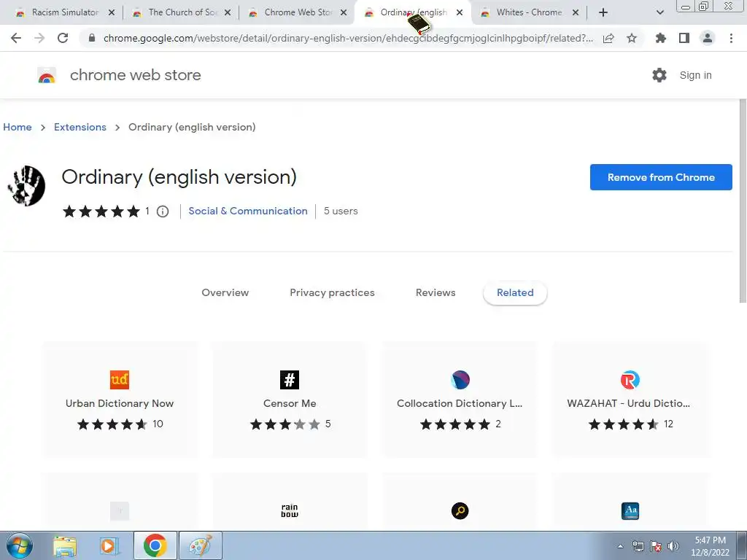Close the Racism Simulator tab

point(112,12)
